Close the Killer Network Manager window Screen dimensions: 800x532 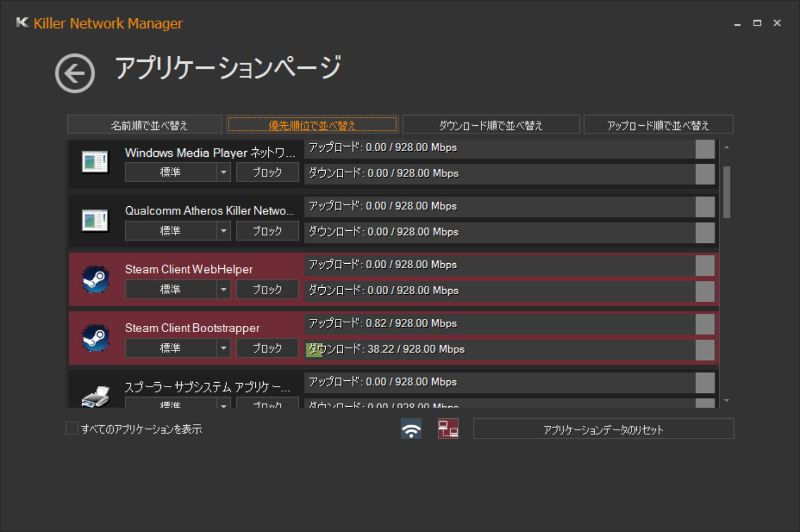[x=777, y=23]
